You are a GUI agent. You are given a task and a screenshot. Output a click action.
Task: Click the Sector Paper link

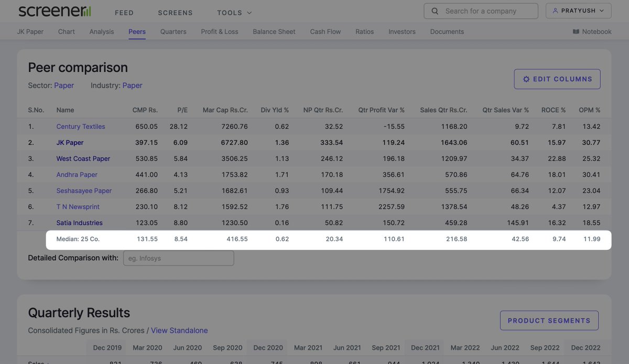(64, 85)
